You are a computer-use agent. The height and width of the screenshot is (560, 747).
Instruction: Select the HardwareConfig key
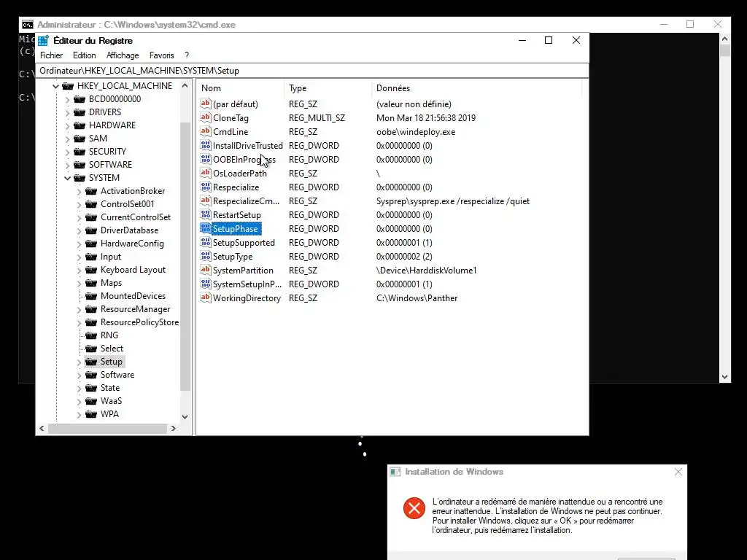coord(132,244)
